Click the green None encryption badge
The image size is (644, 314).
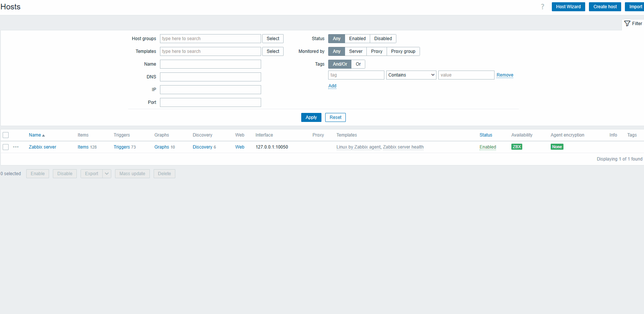[x=557, y=147]
